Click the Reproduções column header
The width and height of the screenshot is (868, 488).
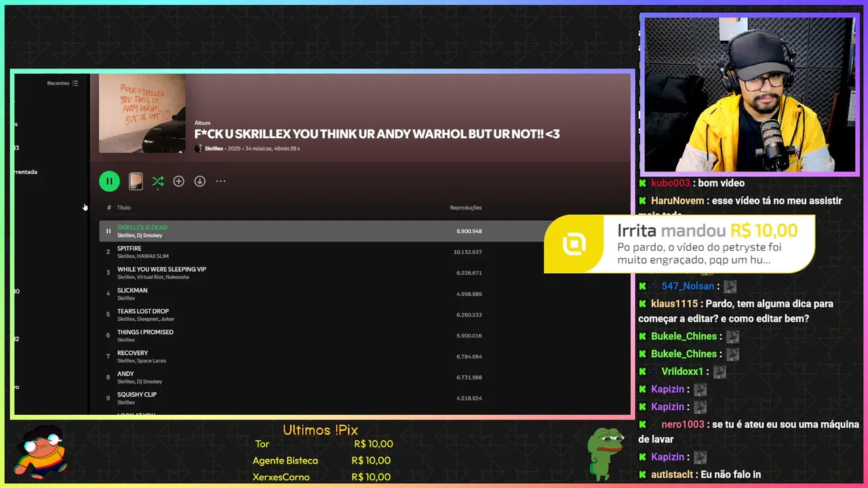point(466,207)
